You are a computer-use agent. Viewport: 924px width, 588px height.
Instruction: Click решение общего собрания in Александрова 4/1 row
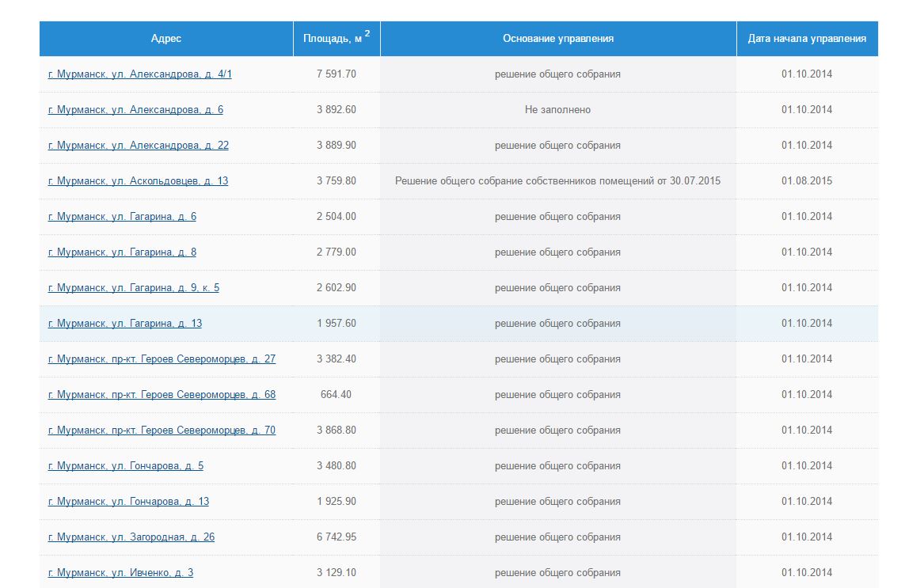pyautogui.click(x=558, y=74)
